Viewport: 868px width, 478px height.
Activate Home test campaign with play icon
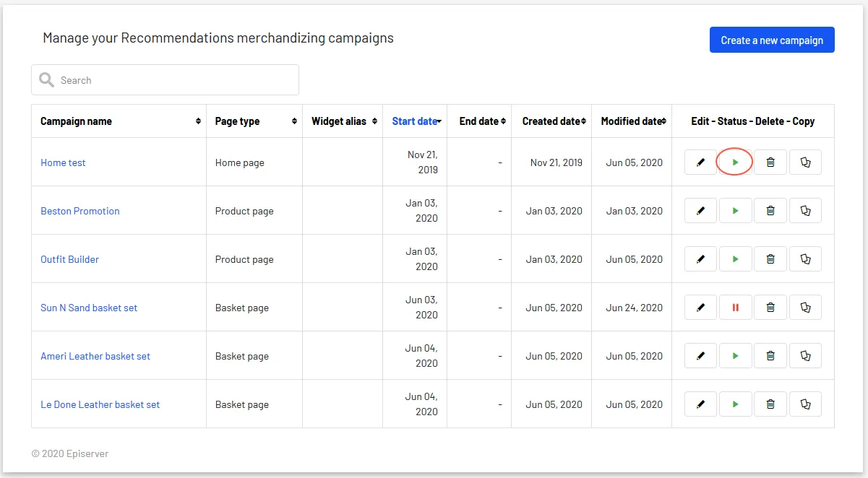735,162
